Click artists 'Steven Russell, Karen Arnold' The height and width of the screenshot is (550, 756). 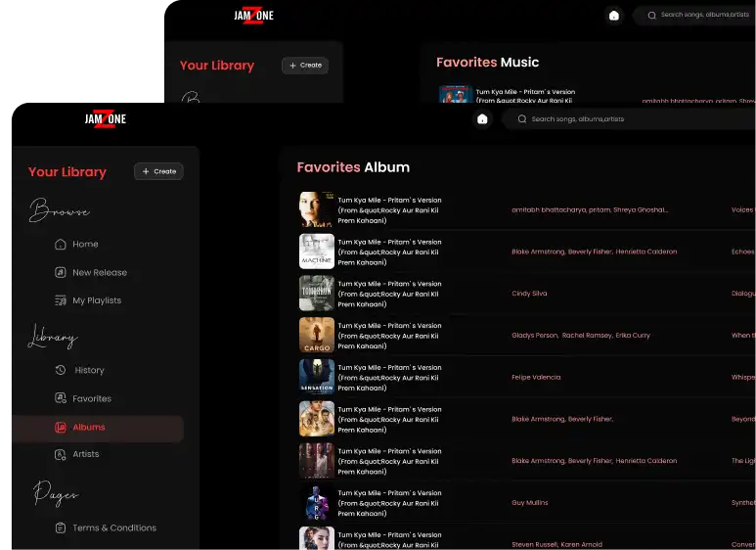556,545
